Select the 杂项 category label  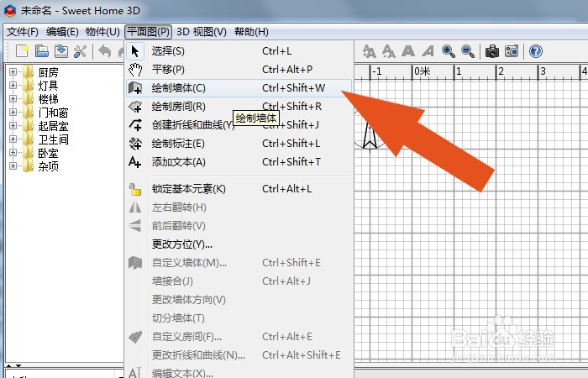click(49, 166)
